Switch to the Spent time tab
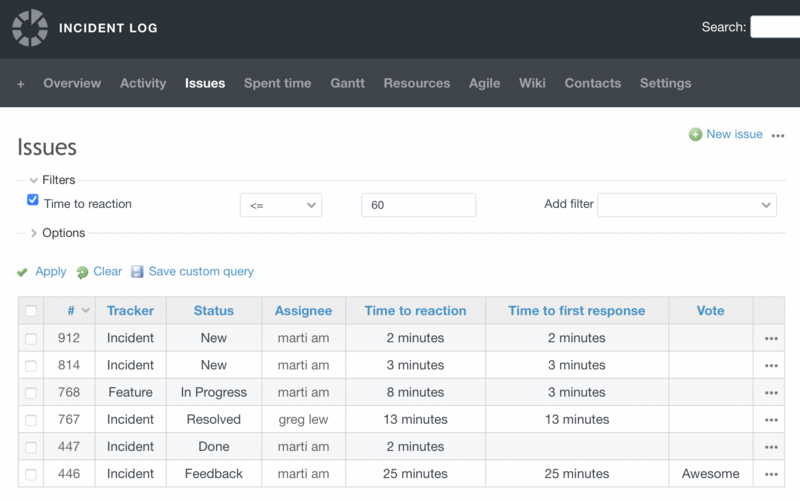Screen dimensions: 800x501 click(x=277, y=84)
